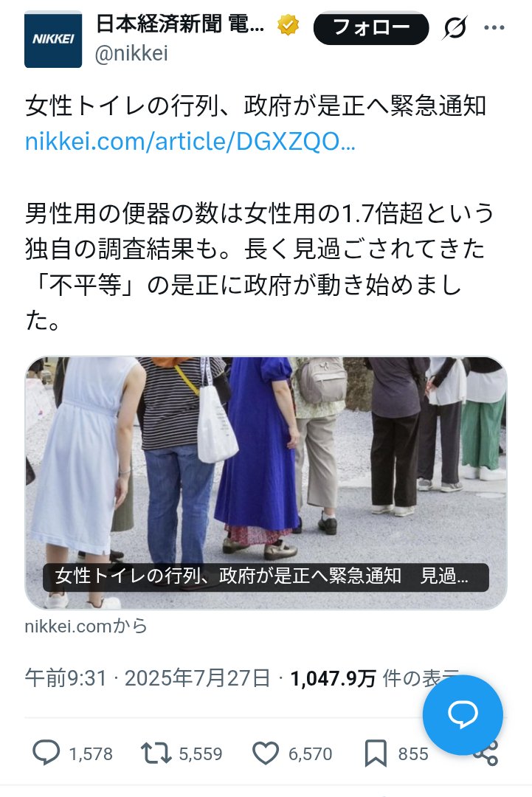The height and width of the screenshot is (797, 532).
Task: Click the gold verified badge
Action: 288,25
